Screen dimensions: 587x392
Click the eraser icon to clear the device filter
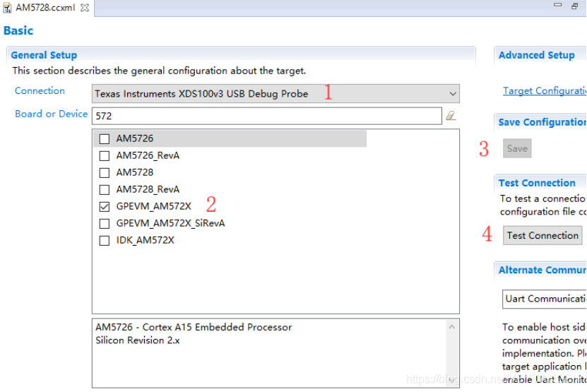(451, 116)
